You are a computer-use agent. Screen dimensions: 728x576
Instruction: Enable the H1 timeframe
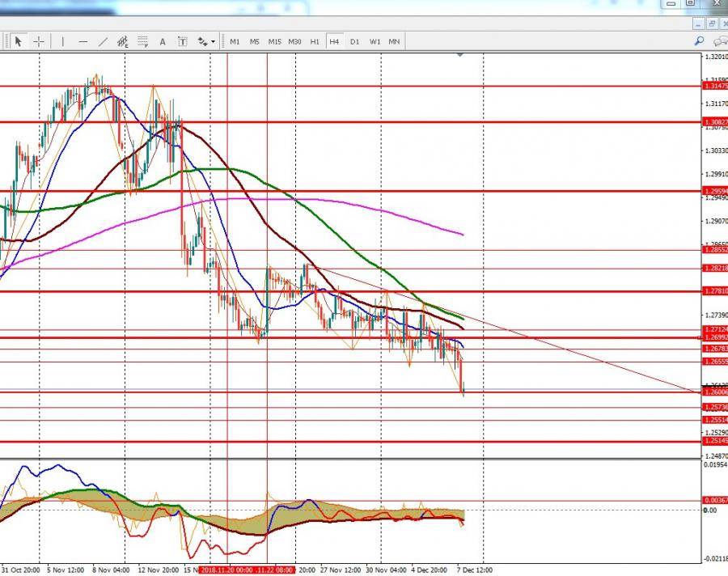315,41
